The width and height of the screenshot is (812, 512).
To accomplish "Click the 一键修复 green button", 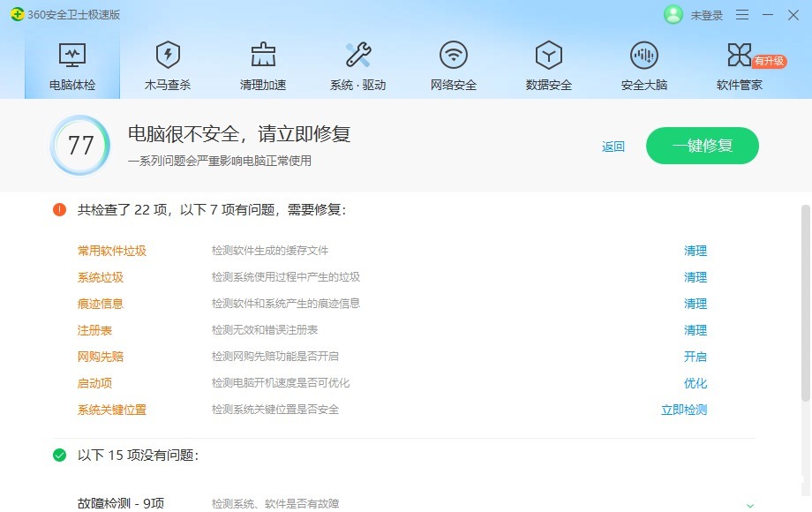I will 703,146.
